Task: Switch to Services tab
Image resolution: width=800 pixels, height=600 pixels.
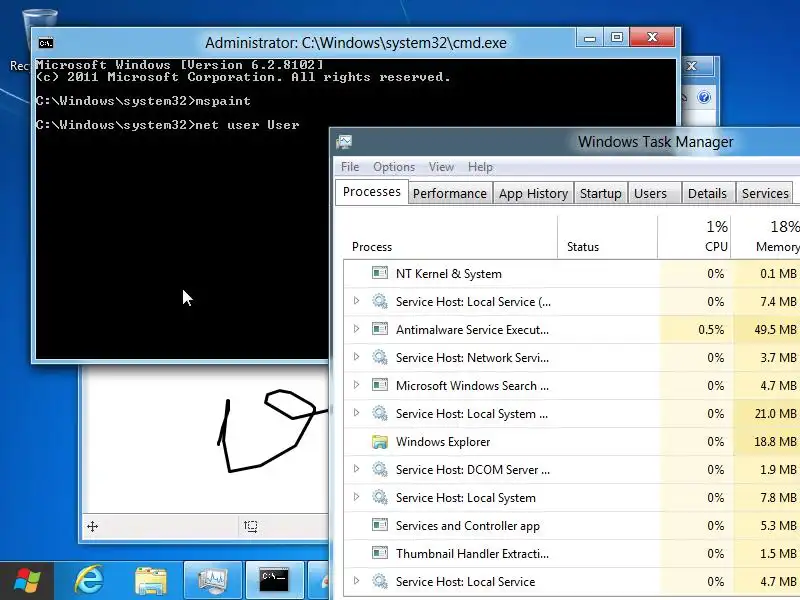Action: 765,193
